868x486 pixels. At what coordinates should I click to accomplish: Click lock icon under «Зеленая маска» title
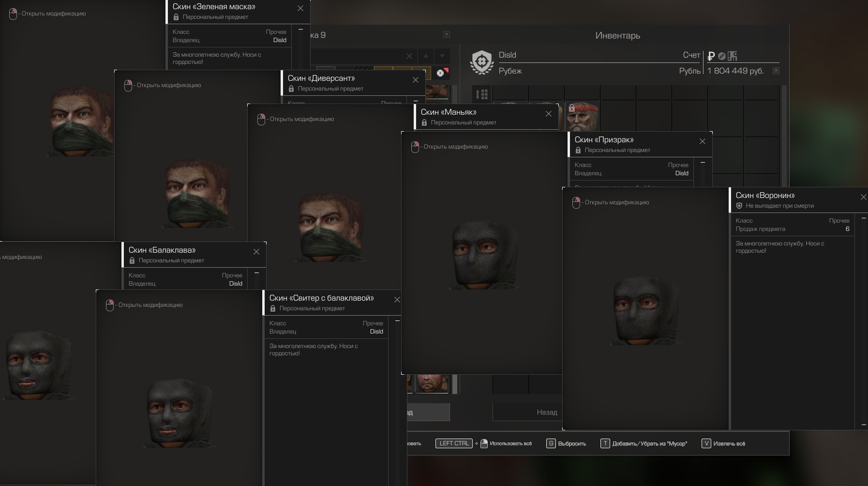coord(176,17)
